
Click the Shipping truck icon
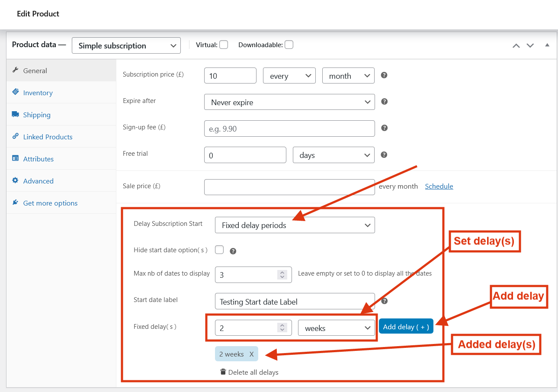coord(16,114)
